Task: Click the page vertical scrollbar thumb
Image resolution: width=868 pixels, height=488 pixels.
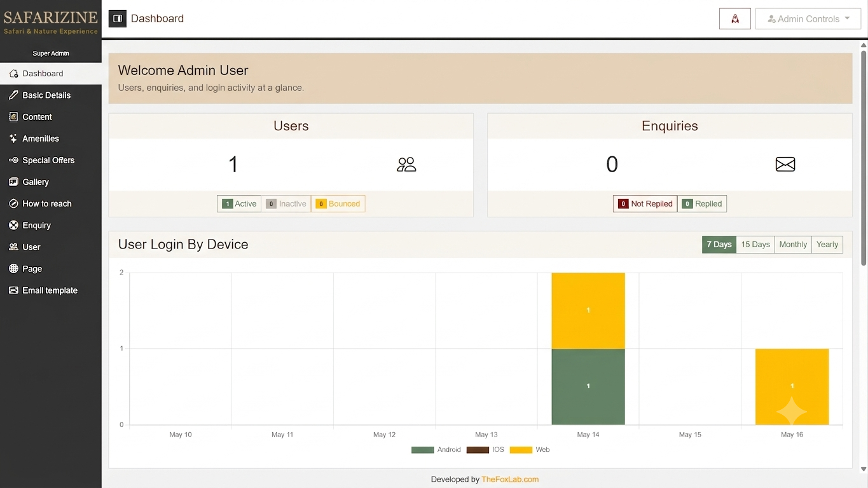Action: point(864,158)
